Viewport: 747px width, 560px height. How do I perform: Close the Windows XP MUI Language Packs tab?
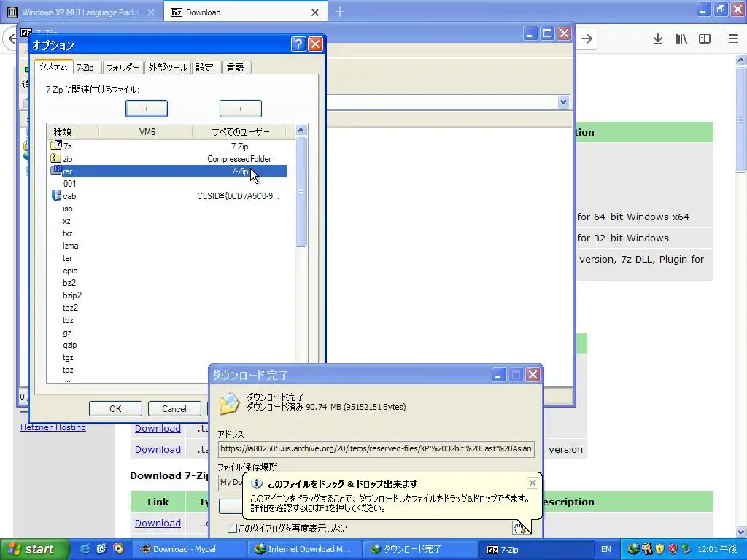(151, 12)
